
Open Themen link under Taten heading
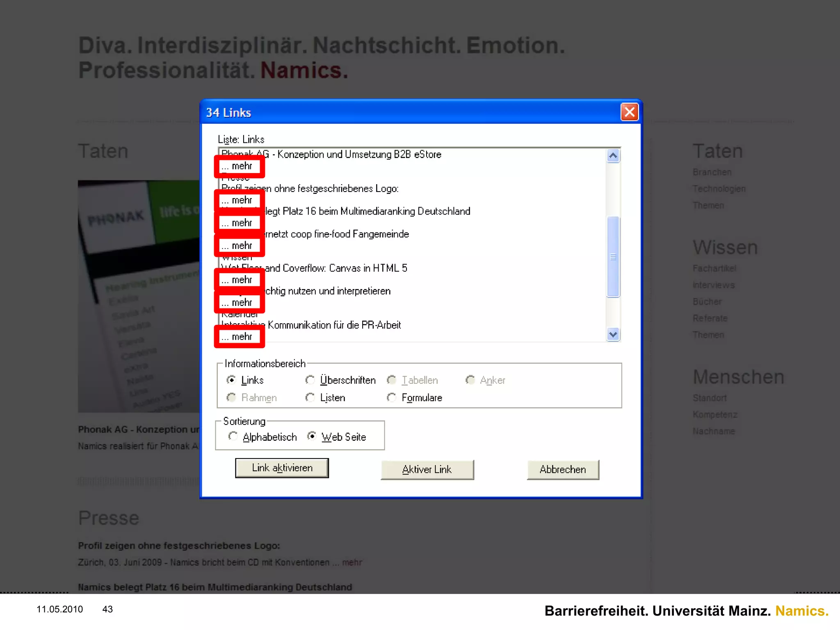(708, 205)
